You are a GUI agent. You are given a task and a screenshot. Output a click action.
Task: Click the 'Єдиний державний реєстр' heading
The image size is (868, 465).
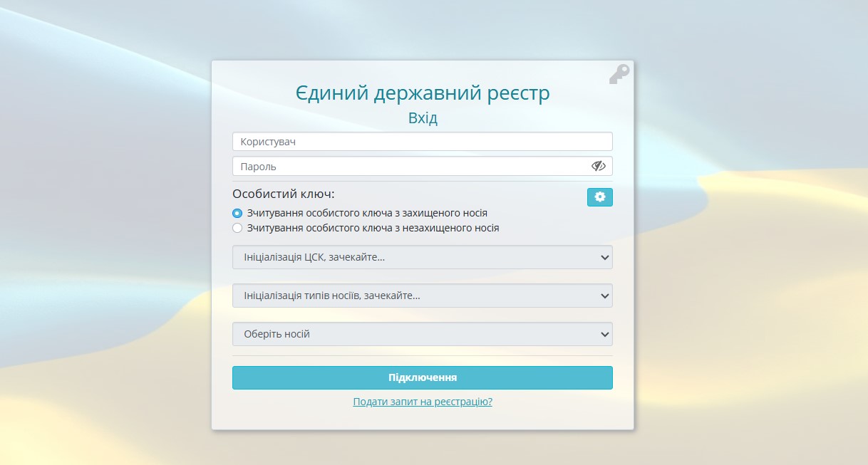pos(423,93)
